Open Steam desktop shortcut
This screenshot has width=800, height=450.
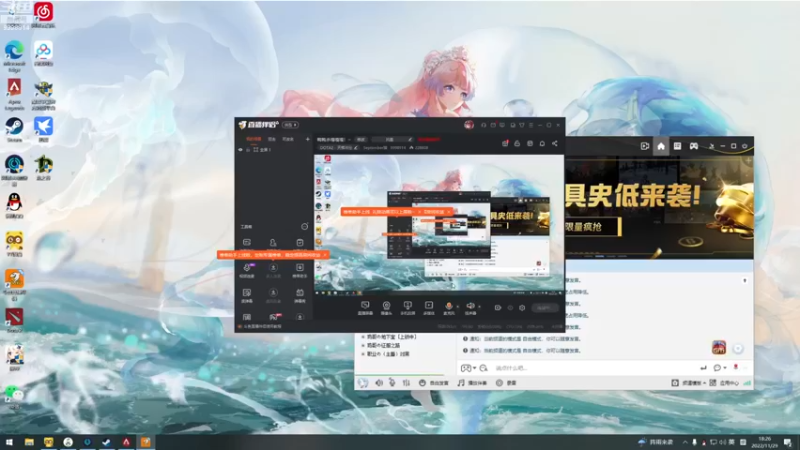coord(14,130)
